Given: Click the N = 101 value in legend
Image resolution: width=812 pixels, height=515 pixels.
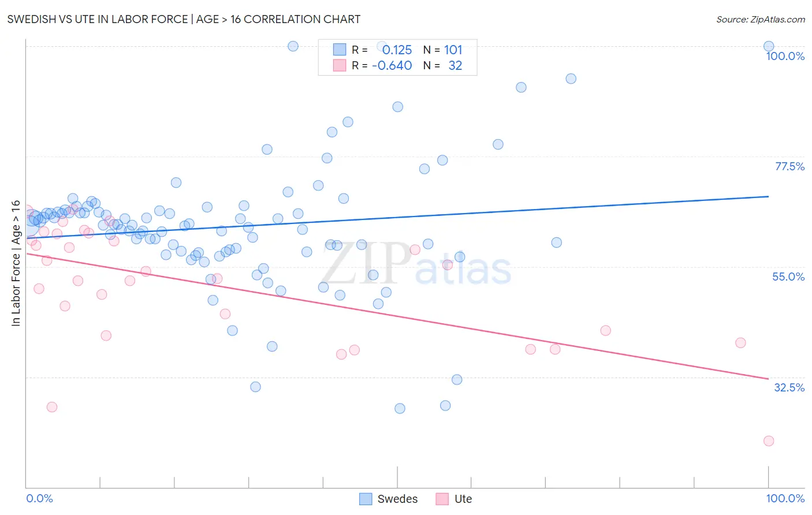Looking at the screenshot, I should pyautogui.click(x=443, y=50).
